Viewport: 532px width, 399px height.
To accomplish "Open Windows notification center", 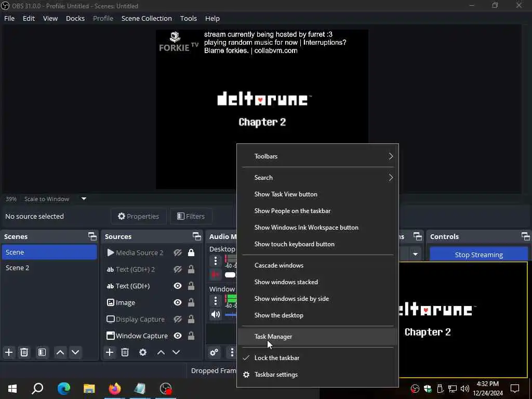I will click(x=515, y=389).
